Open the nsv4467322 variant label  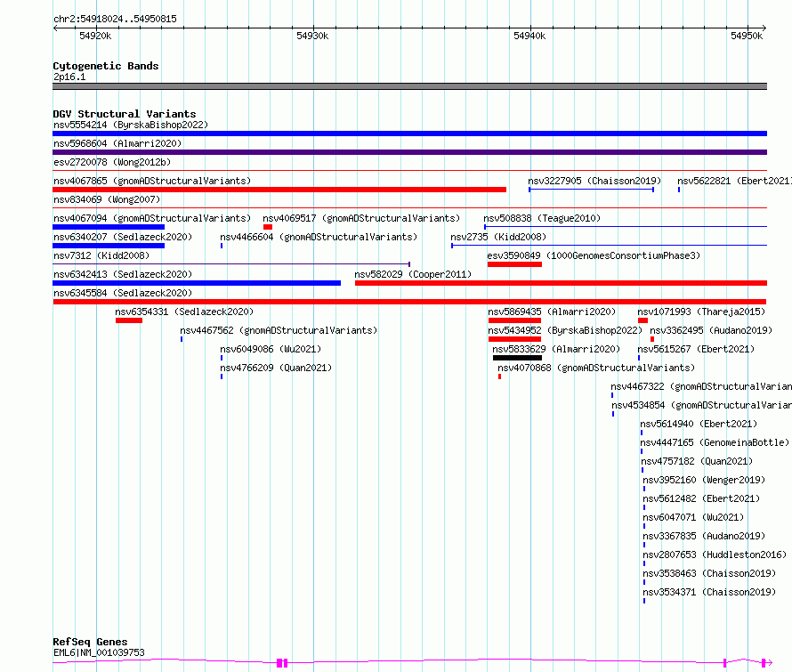coord(701,386)
